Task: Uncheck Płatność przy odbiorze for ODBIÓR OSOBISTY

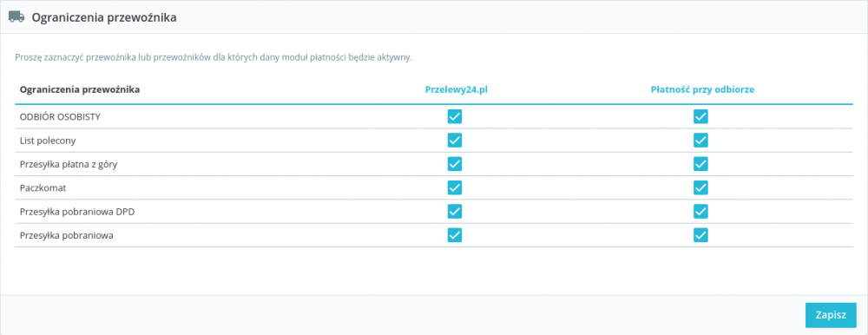Action: click(x=700, y=117)
